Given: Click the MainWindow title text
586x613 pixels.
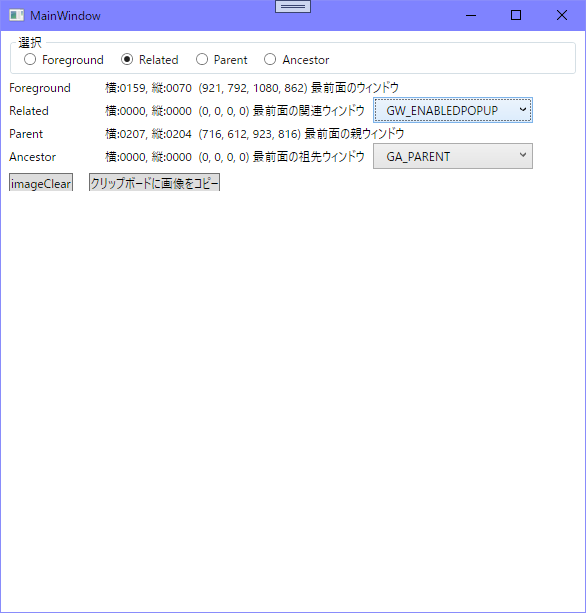Looking at the screenshot, I should point(65,16).
